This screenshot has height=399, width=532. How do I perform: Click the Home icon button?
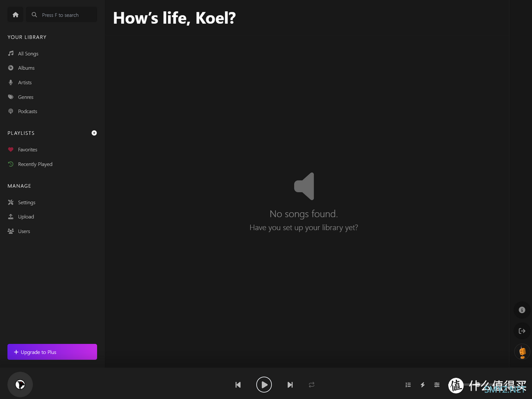pyautogui.click(x=15, y=15)
